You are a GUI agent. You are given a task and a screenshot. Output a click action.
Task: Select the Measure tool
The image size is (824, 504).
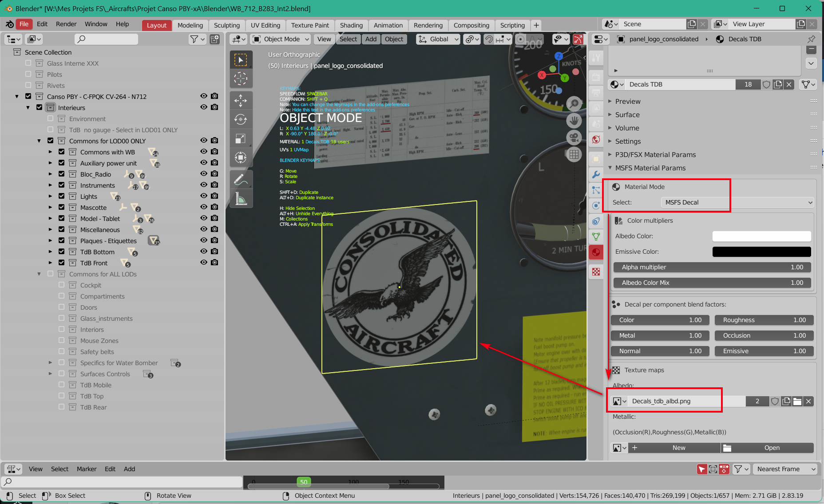[x=241, y=199]
